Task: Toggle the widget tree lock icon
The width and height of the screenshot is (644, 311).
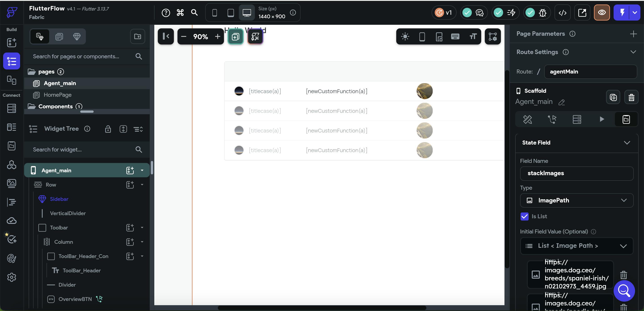Action: pyautogui.click(x=108, y=129)
